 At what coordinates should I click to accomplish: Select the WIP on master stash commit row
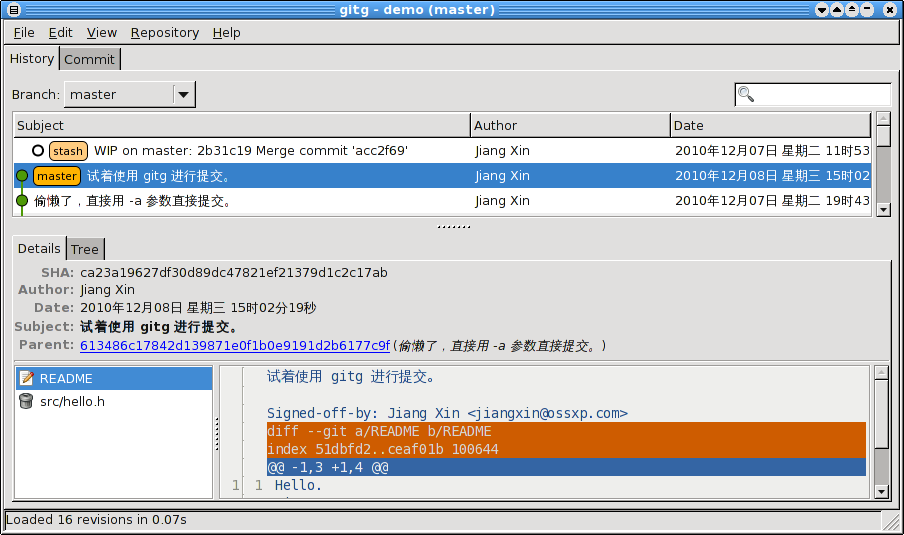click(442, 150)
